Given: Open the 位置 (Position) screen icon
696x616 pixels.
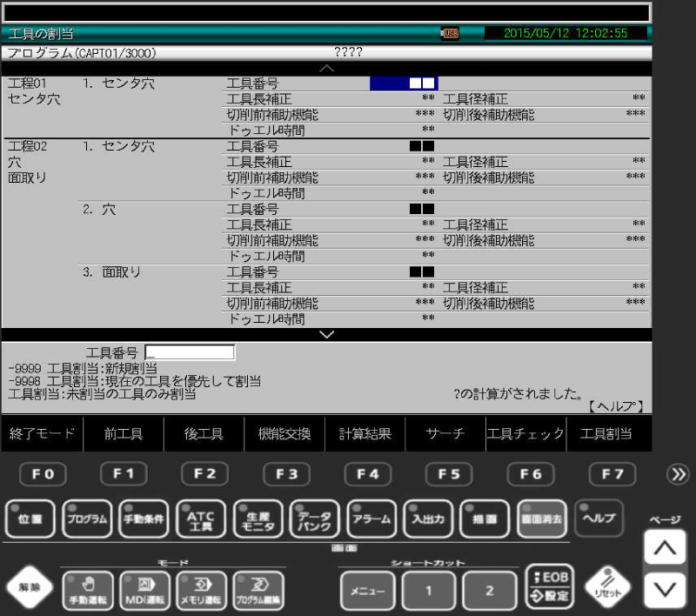Looking at the screenshot, I should point(30,518).
